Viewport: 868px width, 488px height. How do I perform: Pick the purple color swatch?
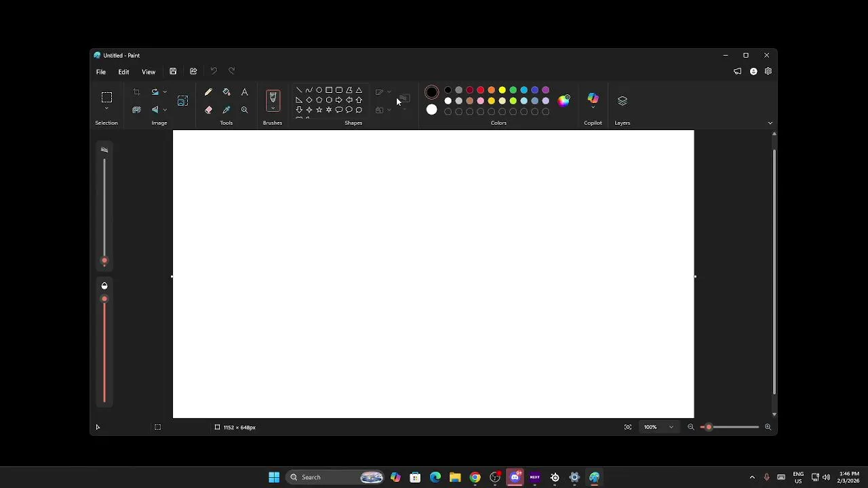(546, 90)
